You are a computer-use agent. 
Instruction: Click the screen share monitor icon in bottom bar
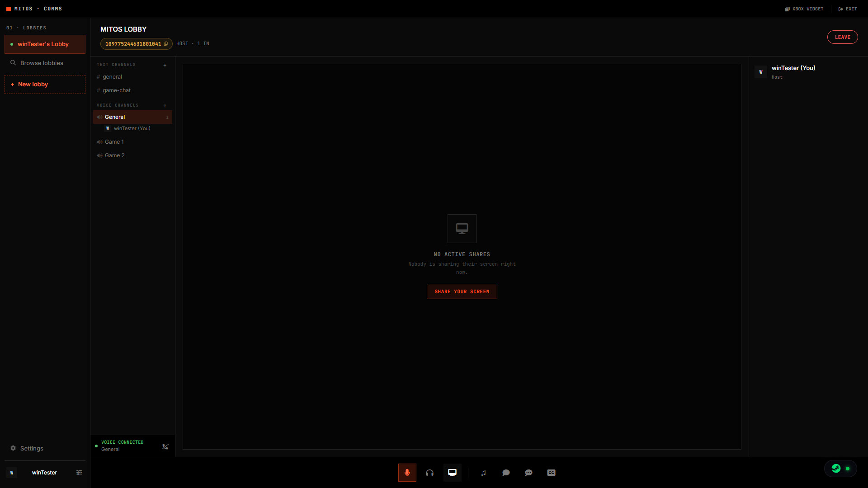click(452, 473)
